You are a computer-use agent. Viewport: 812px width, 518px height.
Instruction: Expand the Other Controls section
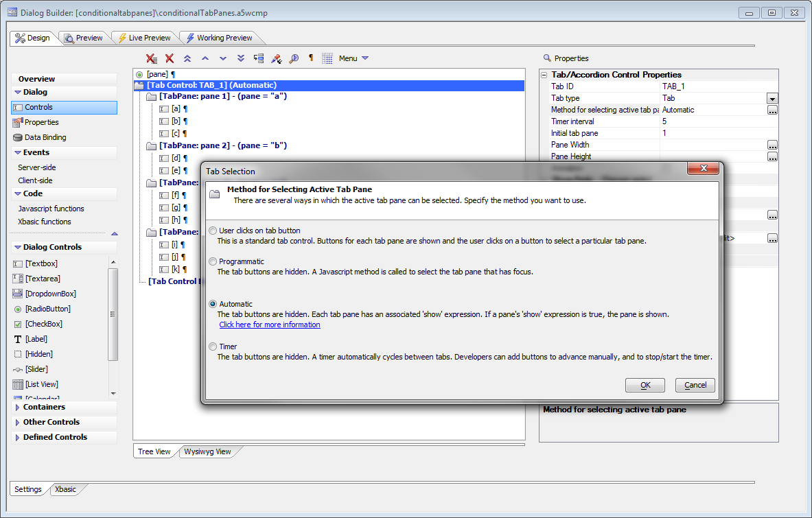pyautogui.click(x=18, y=422)
